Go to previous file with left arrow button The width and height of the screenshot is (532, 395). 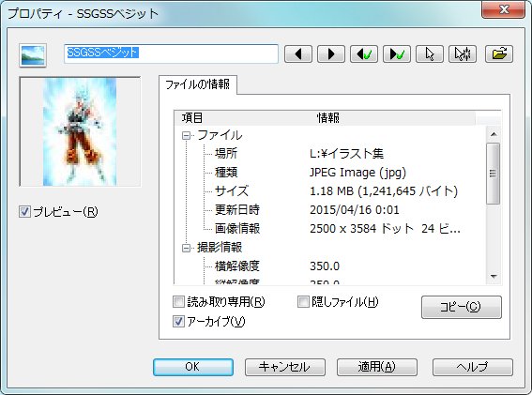[297, 54]
